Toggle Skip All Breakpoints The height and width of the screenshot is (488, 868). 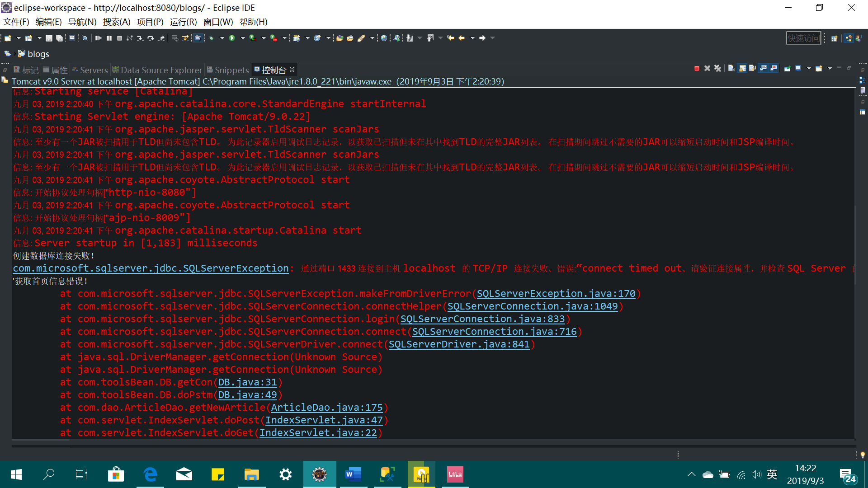[85, 38]
